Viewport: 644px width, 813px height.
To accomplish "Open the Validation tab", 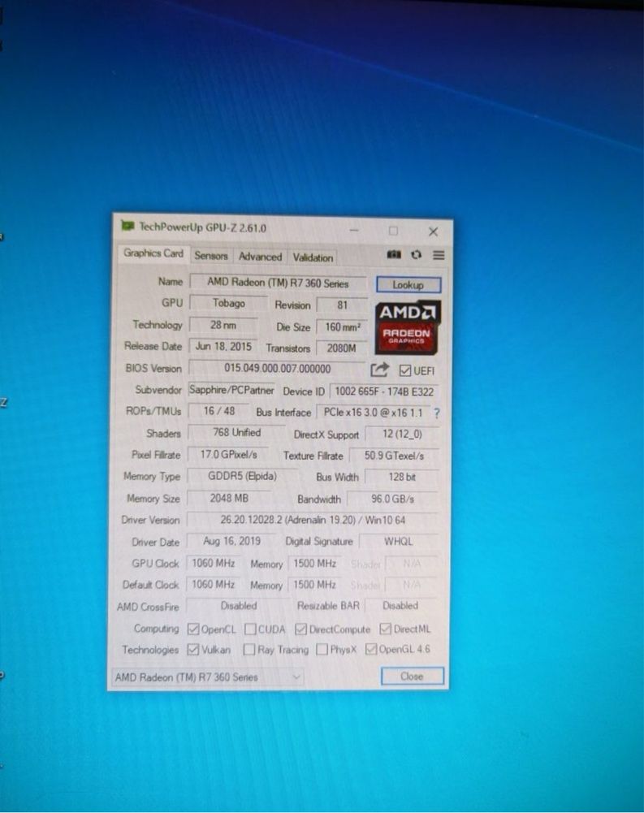I will pos(313,257).
